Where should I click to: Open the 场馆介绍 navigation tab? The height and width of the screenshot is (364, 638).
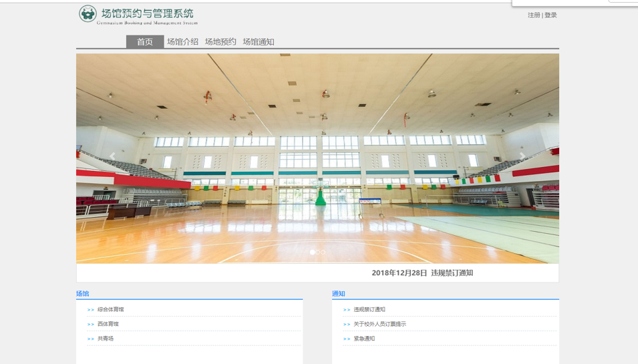[x=182, y=42]
